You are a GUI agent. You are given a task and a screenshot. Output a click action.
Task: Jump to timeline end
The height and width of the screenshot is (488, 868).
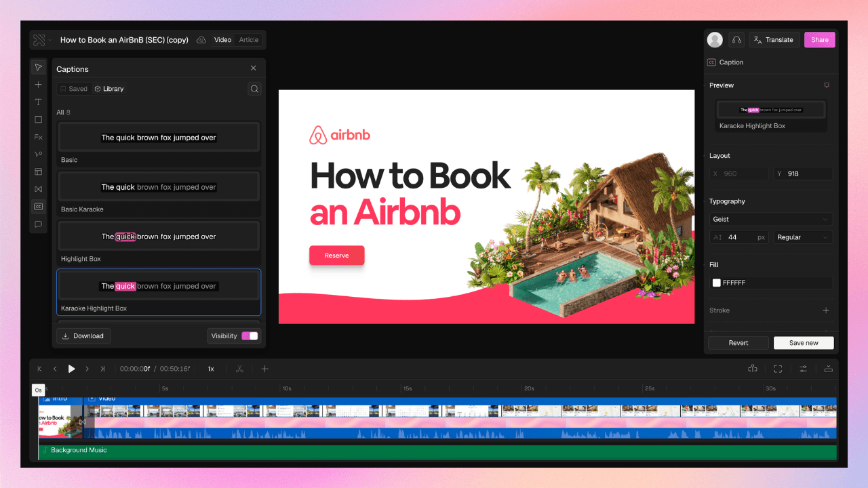click(x=102, y=369)
